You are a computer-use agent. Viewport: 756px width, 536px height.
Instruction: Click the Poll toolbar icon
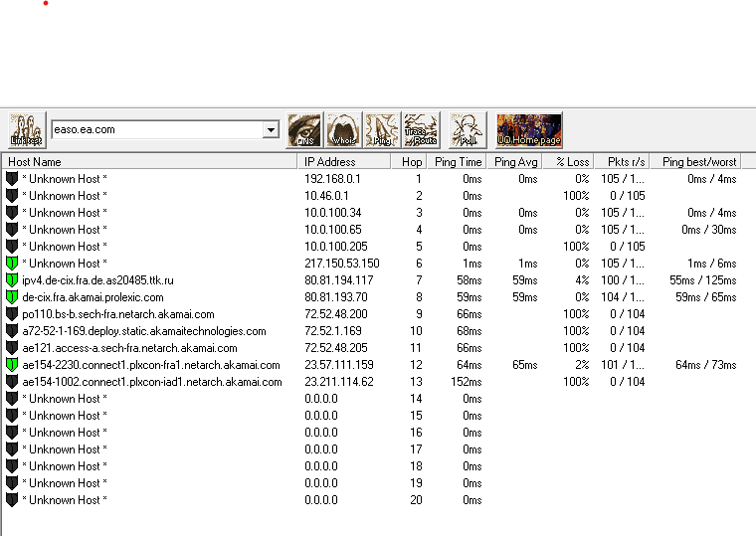pyautogui.click(x=468, y=129)
